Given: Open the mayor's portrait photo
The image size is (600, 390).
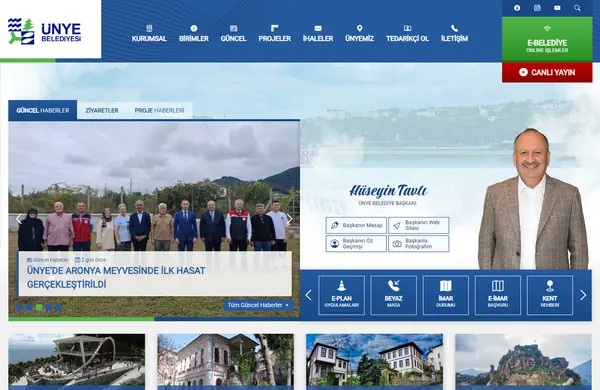Looking at the screenshot, I should (533, 199).
